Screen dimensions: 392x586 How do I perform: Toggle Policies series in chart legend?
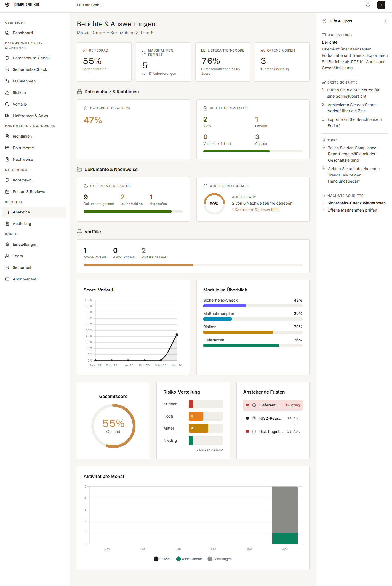[x=162, y=559]
